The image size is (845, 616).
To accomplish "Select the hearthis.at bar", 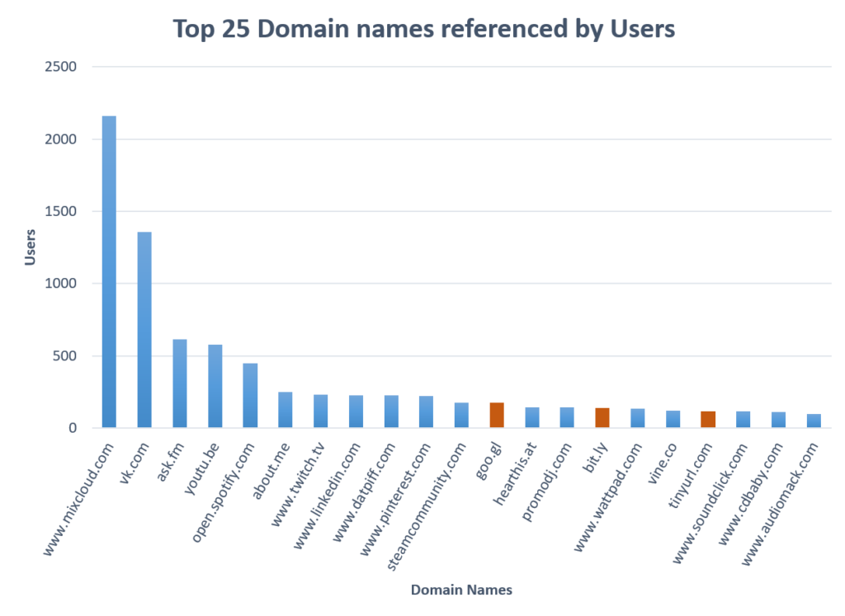I will coord(532,418).
